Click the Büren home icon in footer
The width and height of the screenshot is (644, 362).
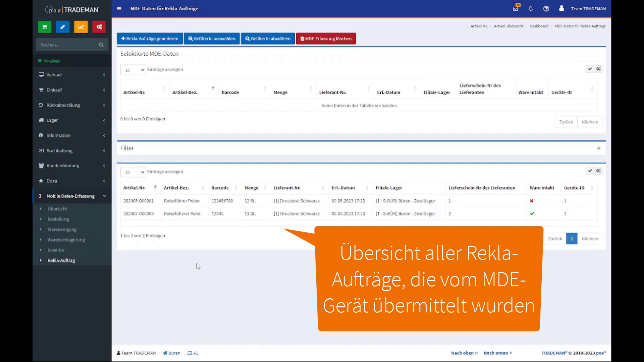click(x=165, y=353)
